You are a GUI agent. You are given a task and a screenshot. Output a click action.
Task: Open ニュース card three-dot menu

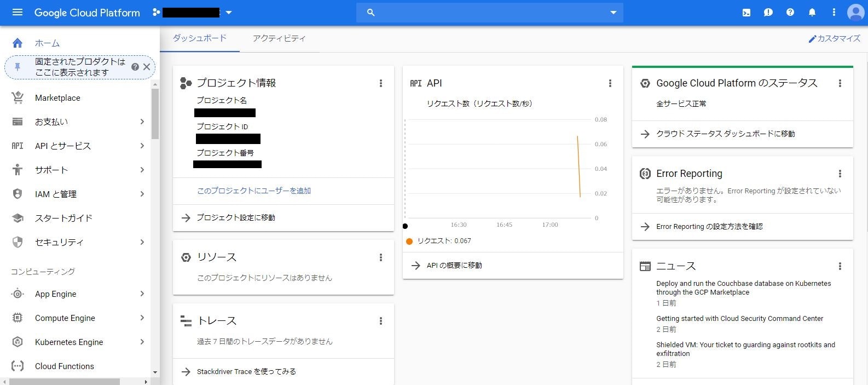tap(840, 266)
